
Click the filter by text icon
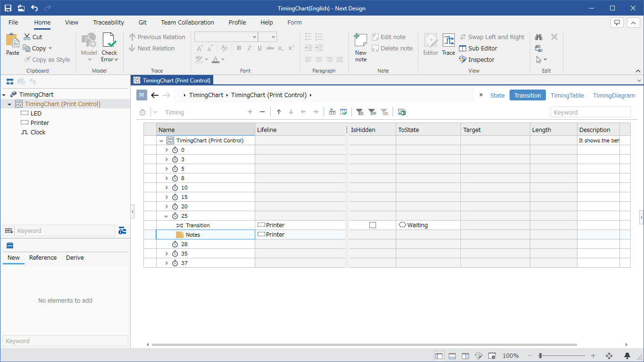click(372, 112)
